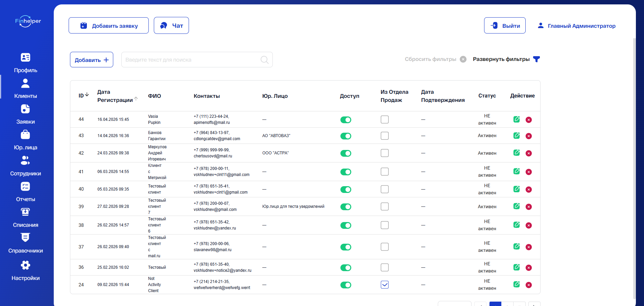
Task: Edit Меркулов Андрей Игоревич record
Action: (x=517, y=153)
